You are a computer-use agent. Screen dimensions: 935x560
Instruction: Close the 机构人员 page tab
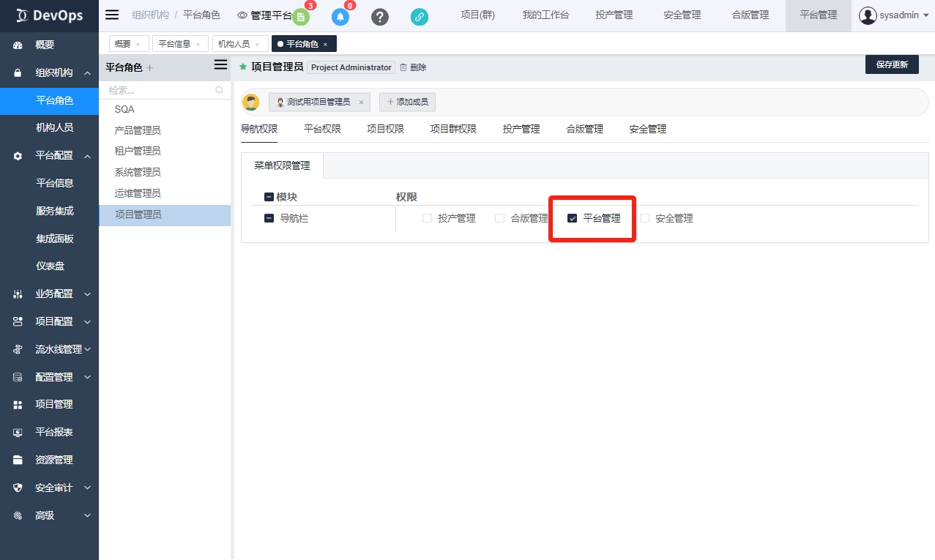click(x=257, y=45)
